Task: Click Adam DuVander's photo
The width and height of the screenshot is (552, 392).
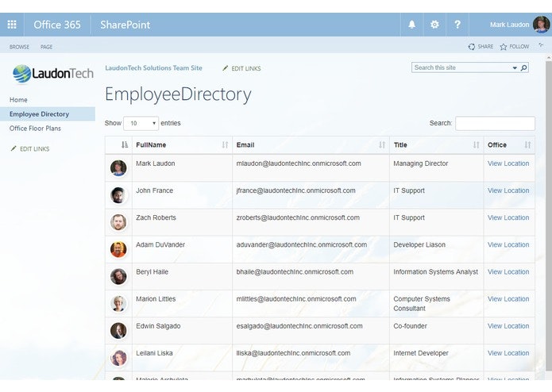Action: coord(118,249)
